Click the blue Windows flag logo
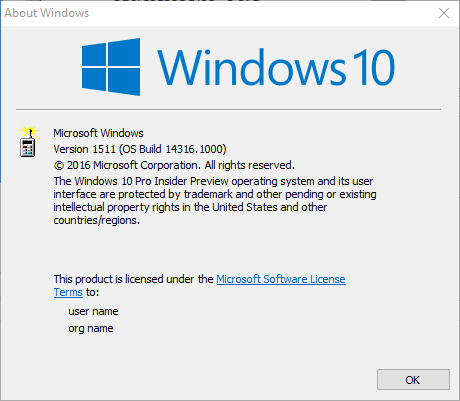 tap(111, 67)
